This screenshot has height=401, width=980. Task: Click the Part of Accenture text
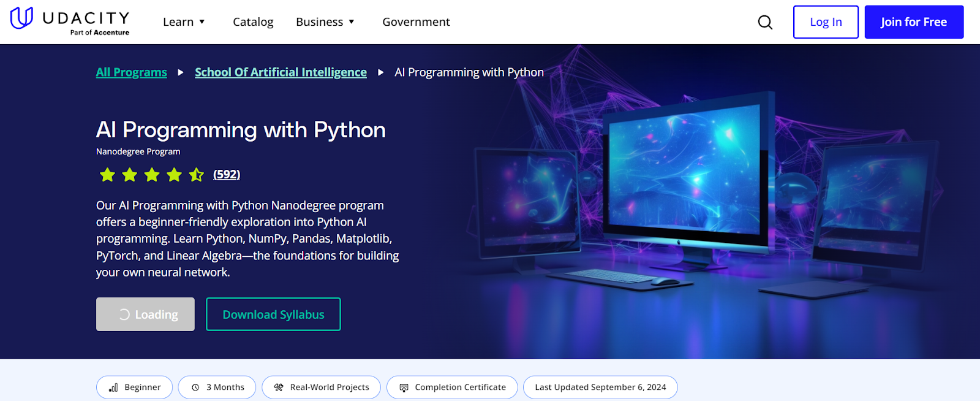pyautogui.click(x=100, y=32)
